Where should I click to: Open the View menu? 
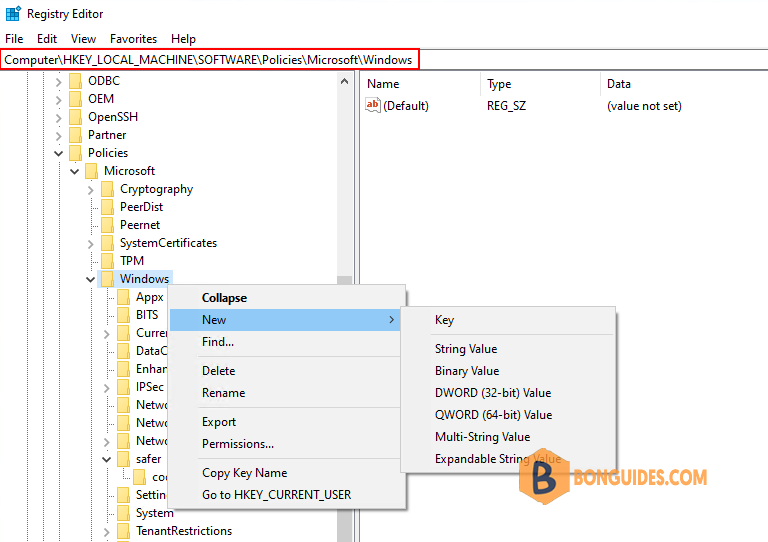pos(83,39)
